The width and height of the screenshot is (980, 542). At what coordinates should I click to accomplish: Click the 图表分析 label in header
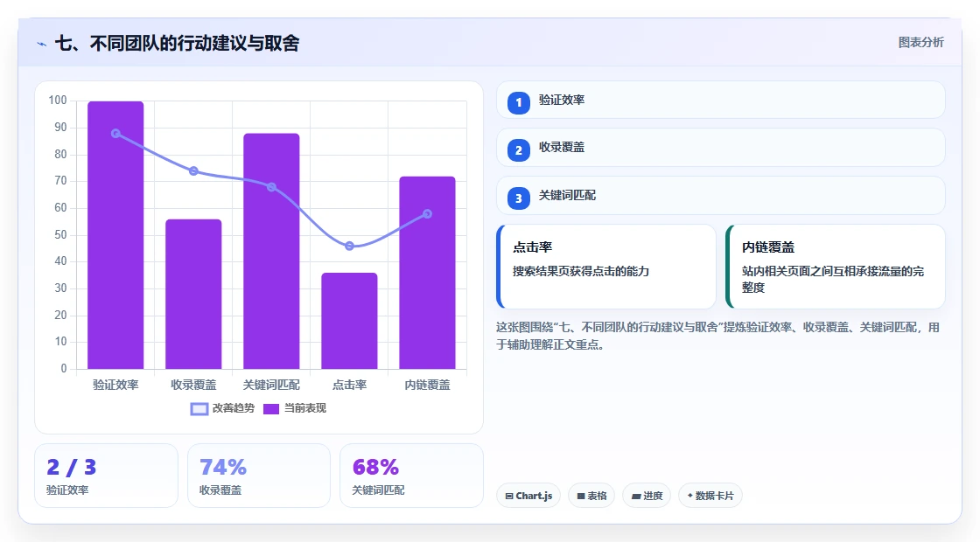click(920, 43)
